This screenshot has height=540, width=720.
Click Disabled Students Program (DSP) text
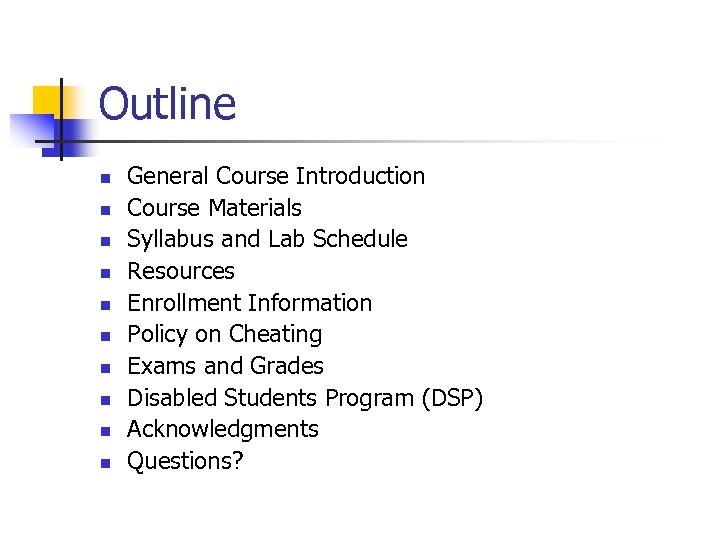pos(305,398)
